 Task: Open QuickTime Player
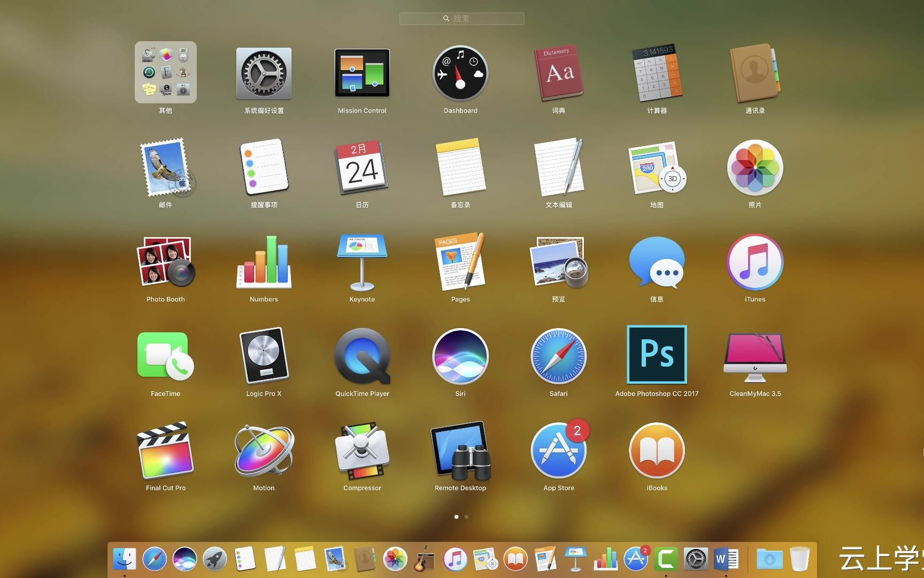point(363,356)
